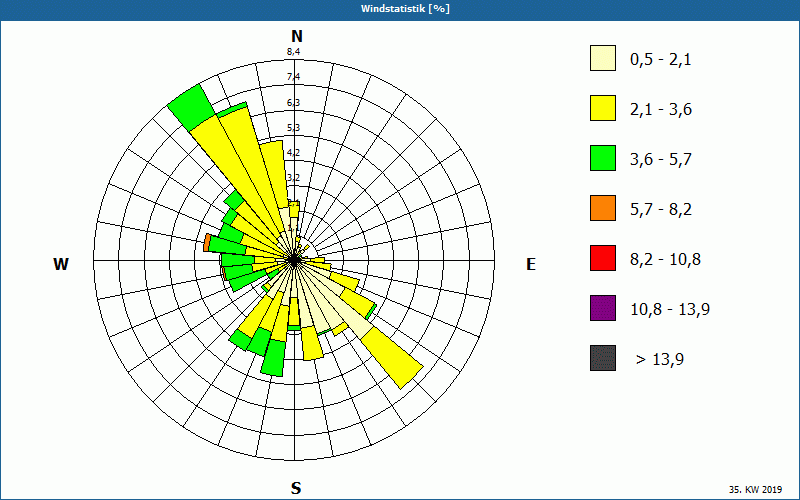Click the legend label "2,1 - 3,6"
This screenshot has height=500, width=800.
[x=661, y=110]
